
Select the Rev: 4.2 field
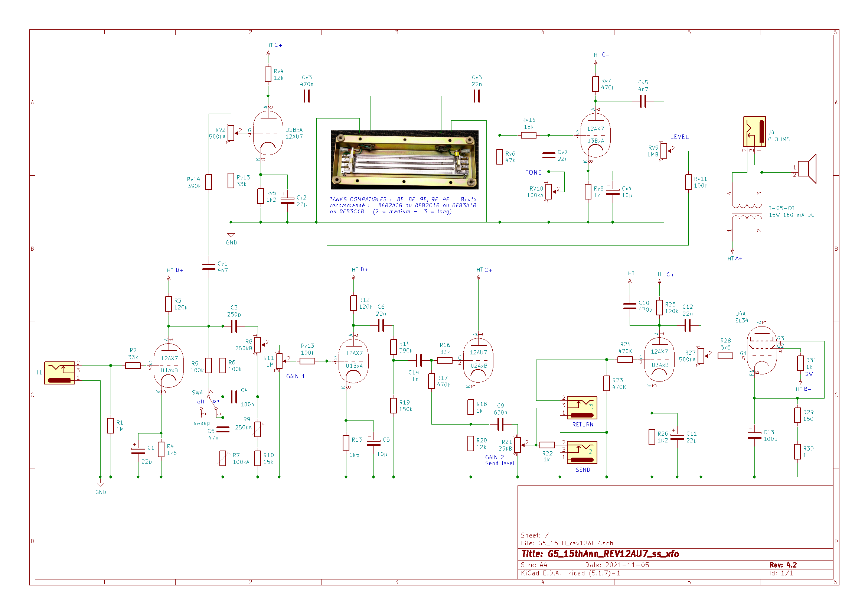(x=783, y=565)
